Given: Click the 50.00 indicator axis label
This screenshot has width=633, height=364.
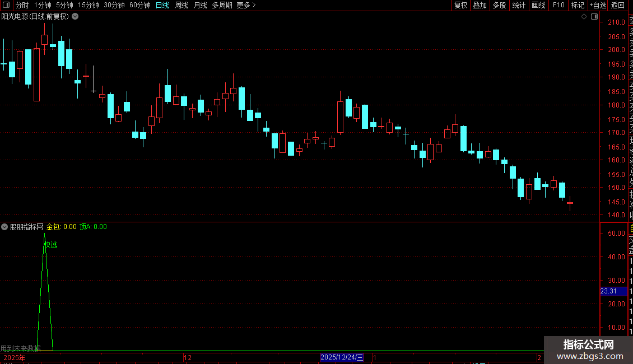Looking at the screenshot, I should point(616,234).
